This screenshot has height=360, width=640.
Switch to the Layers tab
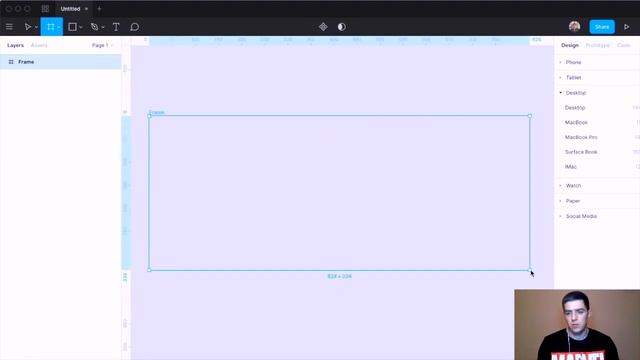pyautogui.click(x=16, y=45)
